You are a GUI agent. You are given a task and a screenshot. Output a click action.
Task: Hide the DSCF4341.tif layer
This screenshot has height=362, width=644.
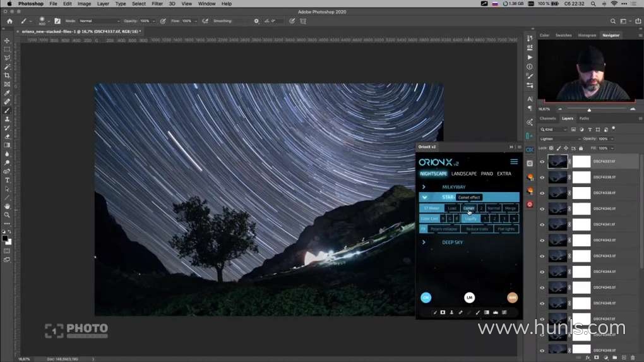click(542, 225)
